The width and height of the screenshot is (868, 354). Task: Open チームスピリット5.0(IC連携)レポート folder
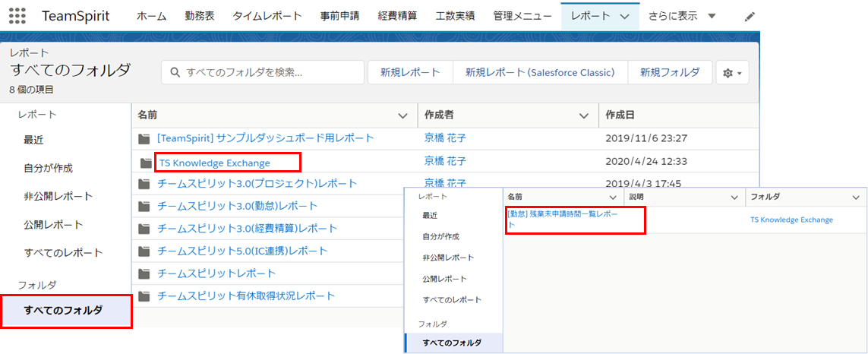pos(242,251)
